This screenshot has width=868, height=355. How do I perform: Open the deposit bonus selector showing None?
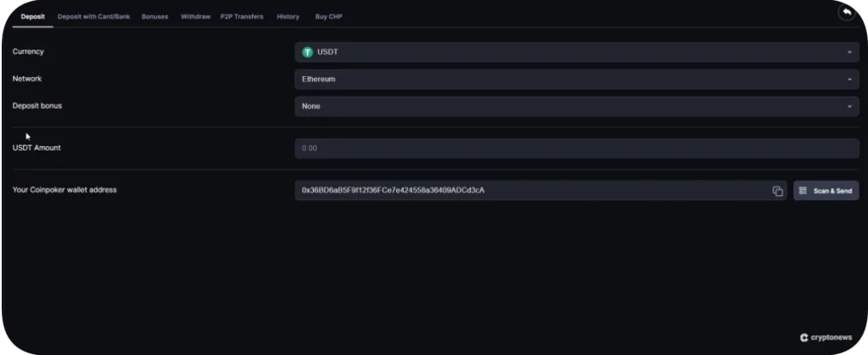tap(573, 107)
